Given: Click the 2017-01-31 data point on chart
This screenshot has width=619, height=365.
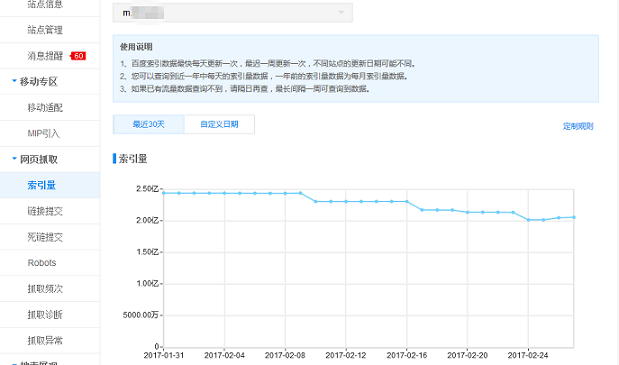Looking at the screenshot, I should (x=164, y=193).
